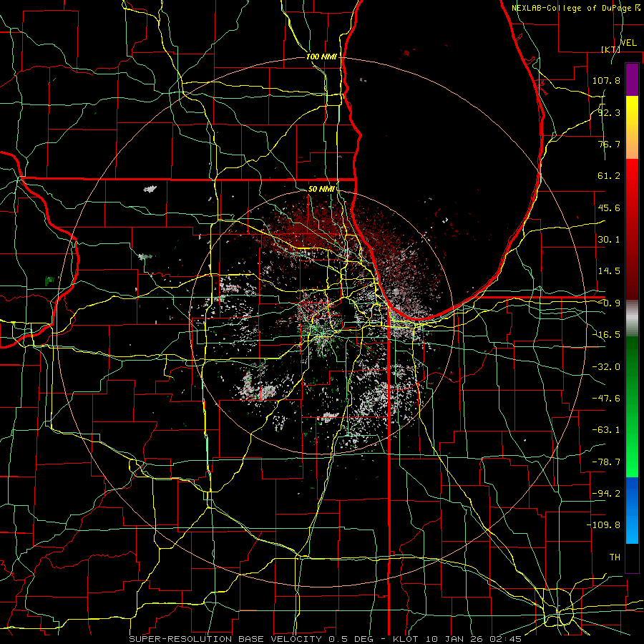644x644 pixels.
Task: Click the 100 NMI range ring label
Action: (x=321, y=57)
